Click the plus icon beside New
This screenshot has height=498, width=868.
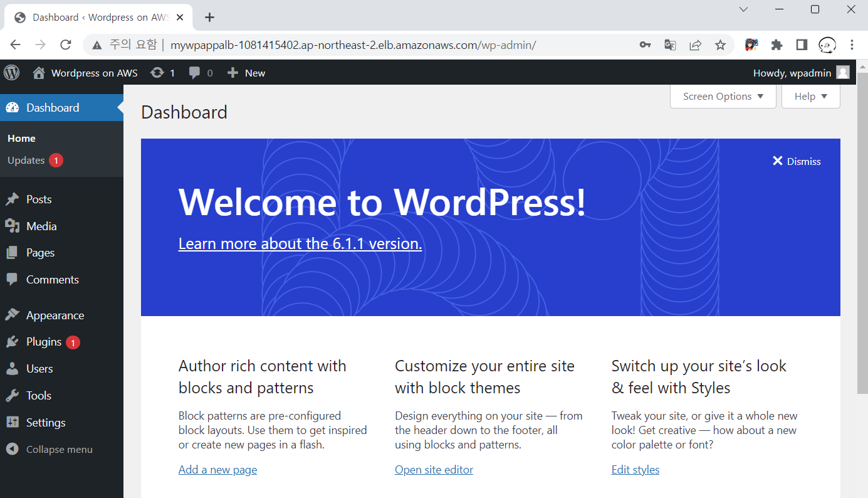233,73
